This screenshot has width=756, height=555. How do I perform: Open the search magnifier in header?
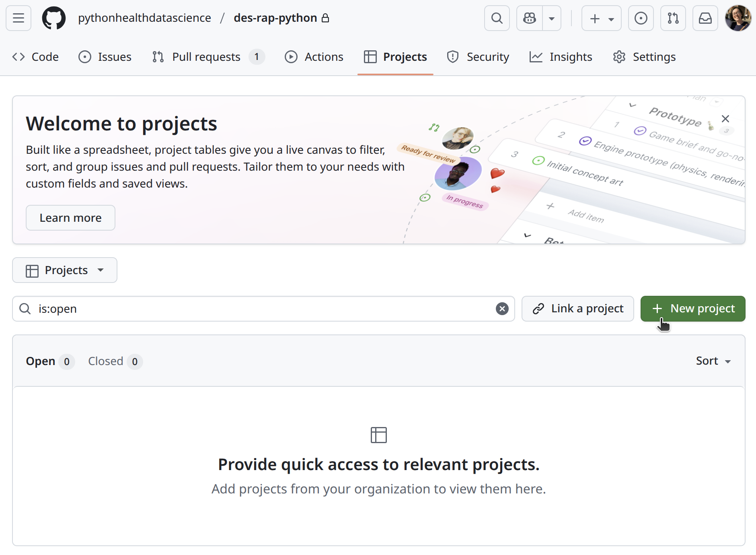(497, 18)
